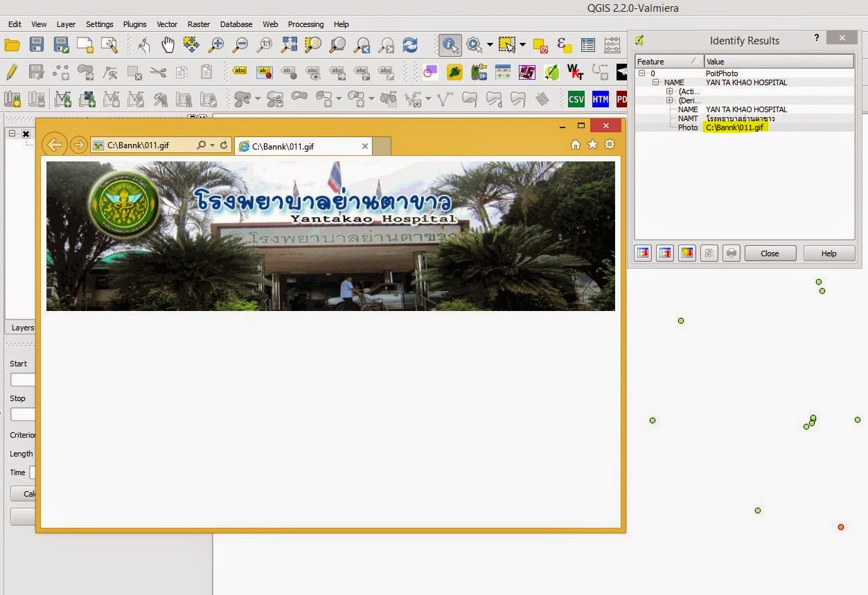This screenshot has height=595, width=868.
Task: Expand the (Acti... node in Identify Results
Action: (669, 91)
